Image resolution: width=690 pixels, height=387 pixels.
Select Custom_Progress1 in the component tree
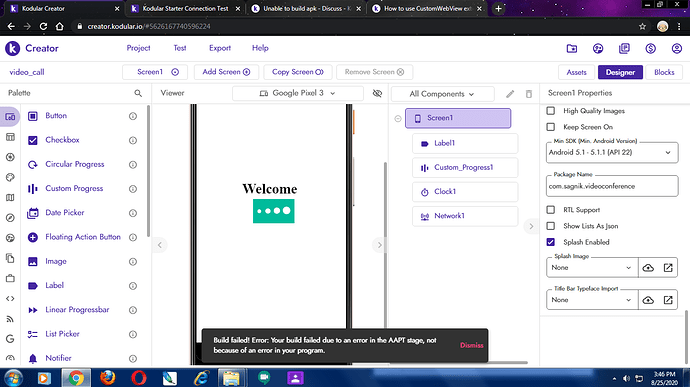click(x=465, y=168)
